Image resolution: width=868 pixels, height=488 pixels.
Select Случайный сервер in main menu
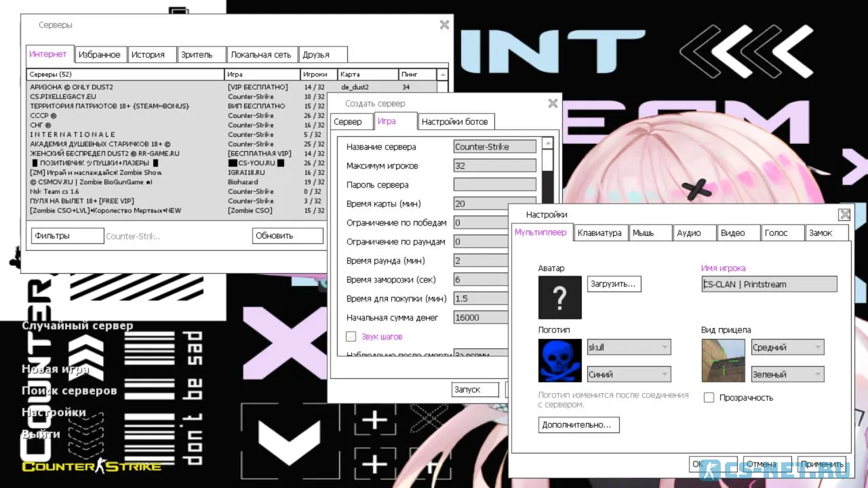(77, 325)
